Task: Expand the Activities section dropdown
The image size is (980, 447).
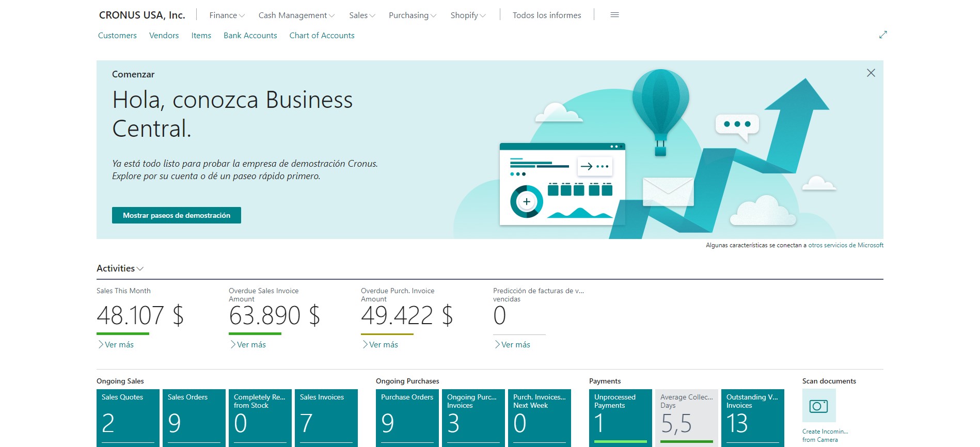Action: click(x=120, y=268)
